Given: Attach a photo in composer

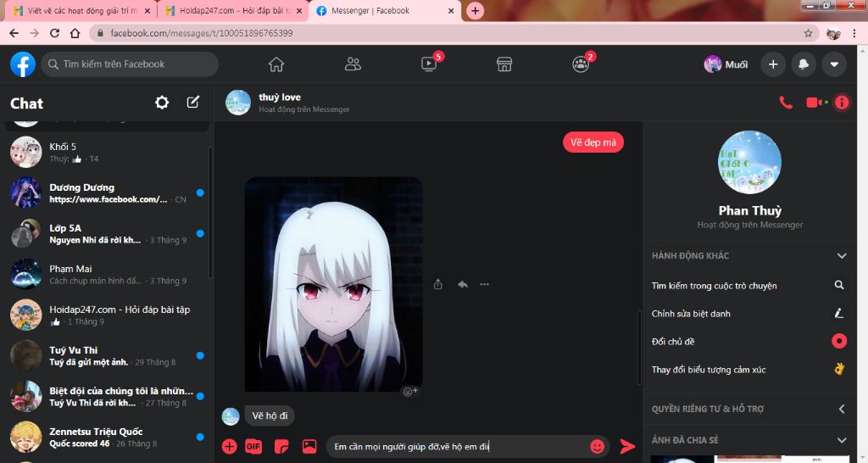Looking at the screenshot, I should (309, 446).
